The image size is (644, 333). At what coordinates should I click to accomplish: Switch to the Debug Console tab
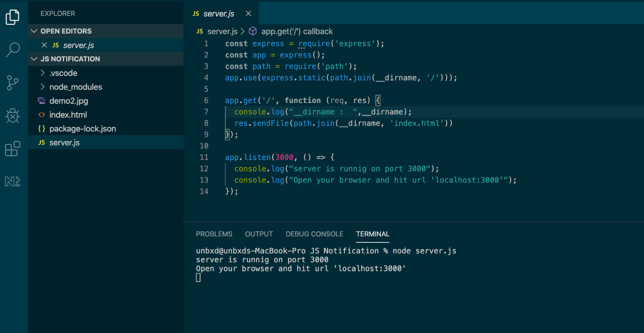click(315, 234)
